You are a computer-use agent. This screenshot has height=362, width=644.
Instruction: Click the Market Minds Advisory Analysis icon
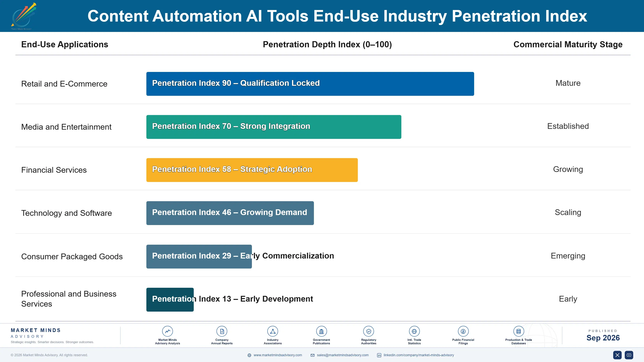point(168,331)
